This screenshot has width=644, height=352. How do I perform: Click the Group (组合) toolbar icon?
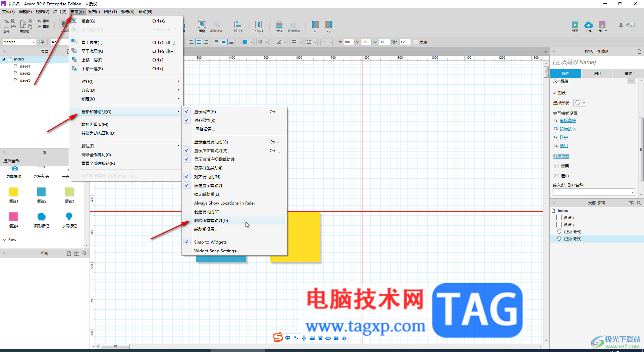tap(202, 24)
